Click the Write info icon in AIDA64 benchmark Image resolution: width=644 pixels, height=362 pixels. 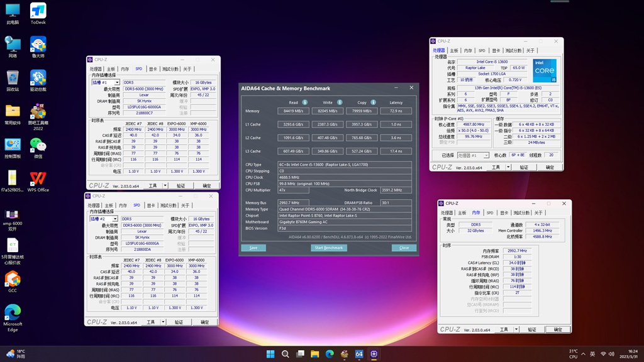(340, 102)
